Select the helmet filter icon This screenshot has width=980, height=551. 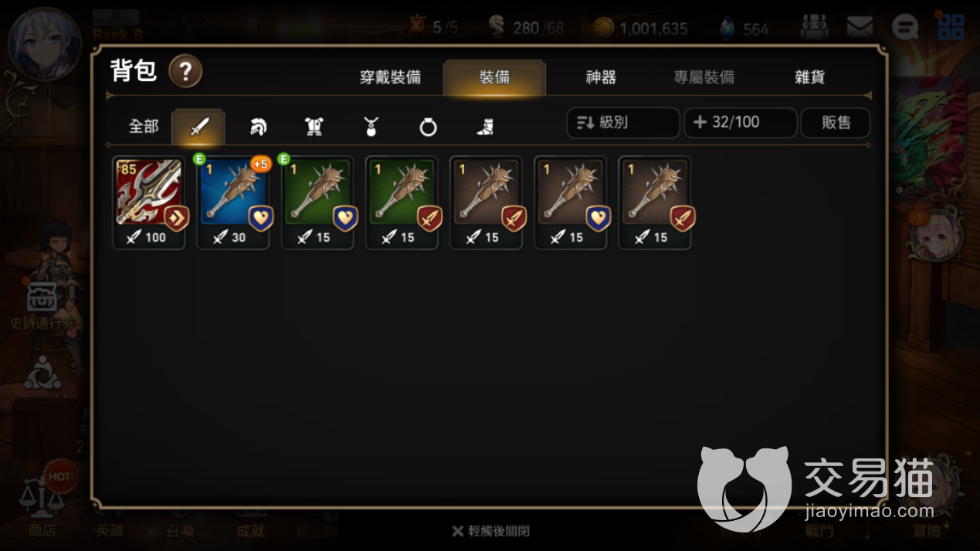pos(258,127)
